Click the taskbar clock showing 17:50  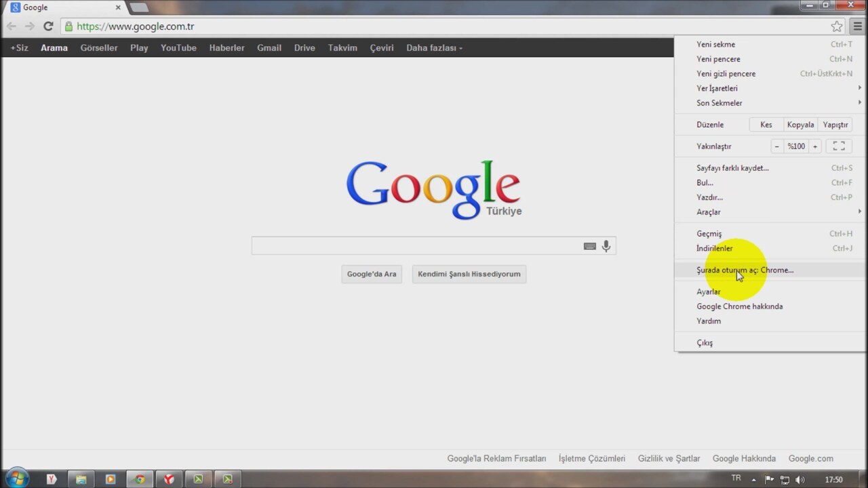coord(833,479)
